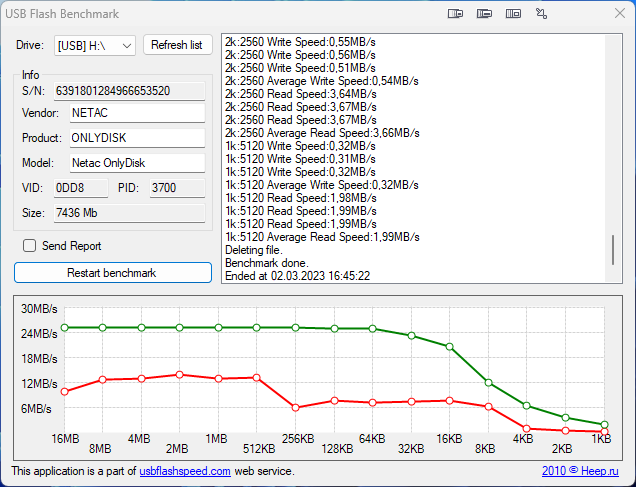Click the Model field showing Netac OnlyDisk
The width and height of the screenshot is (636, 487).
(x=136, y=162)
